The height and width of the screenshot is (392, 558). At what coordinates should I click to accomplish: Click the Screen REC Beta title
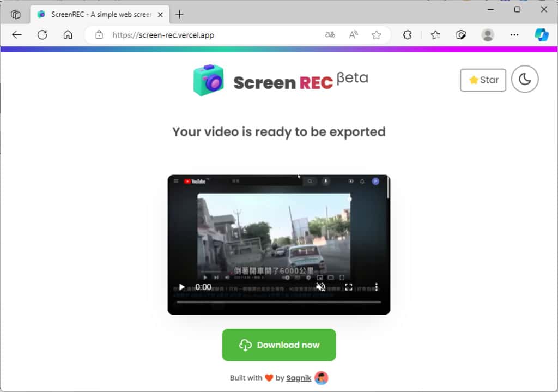point(300,81)
